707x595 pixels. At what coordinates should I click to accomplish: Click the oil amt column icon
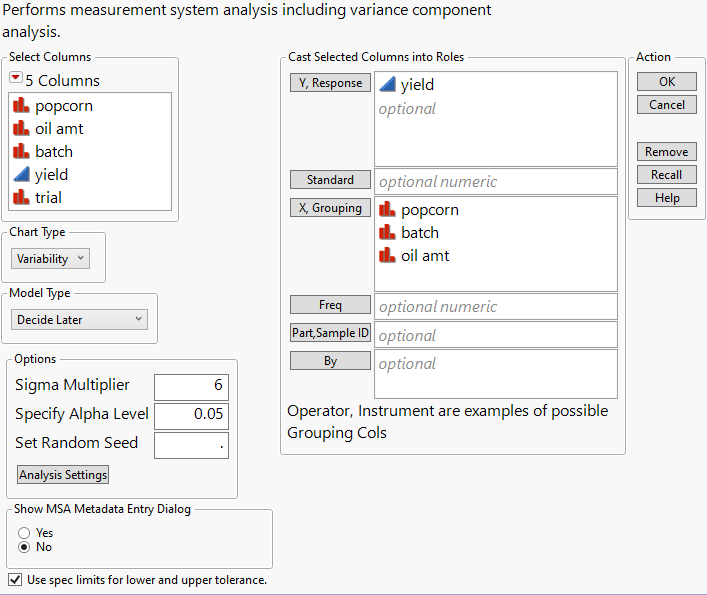pyautogui.click(x=20, y=129)
